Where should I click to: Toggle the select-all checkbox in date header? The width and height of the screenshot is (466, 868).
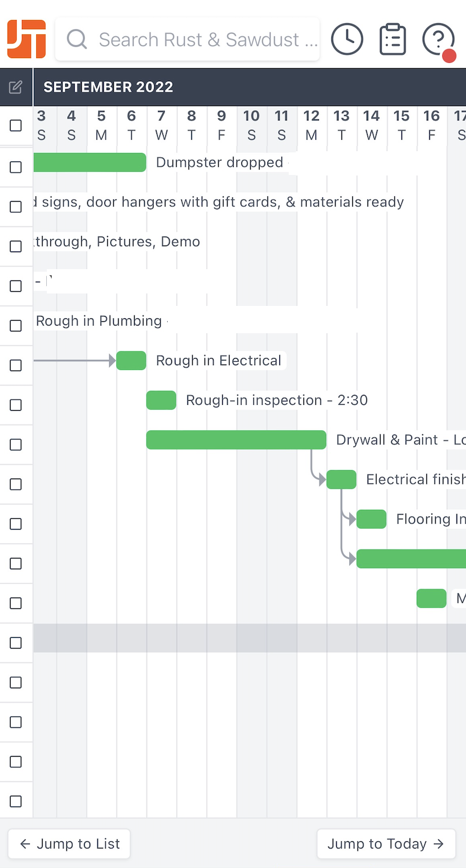tap(16, 126)
